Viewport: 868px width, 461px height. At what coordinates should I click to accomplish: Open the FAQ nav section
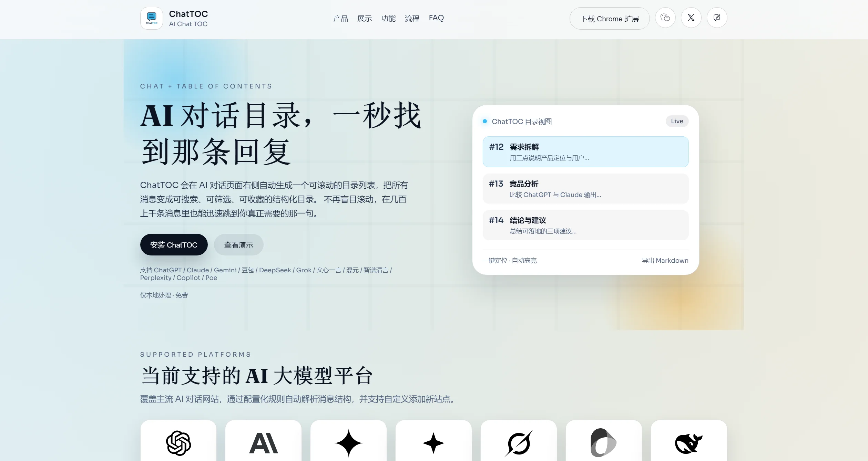[436, 18]
